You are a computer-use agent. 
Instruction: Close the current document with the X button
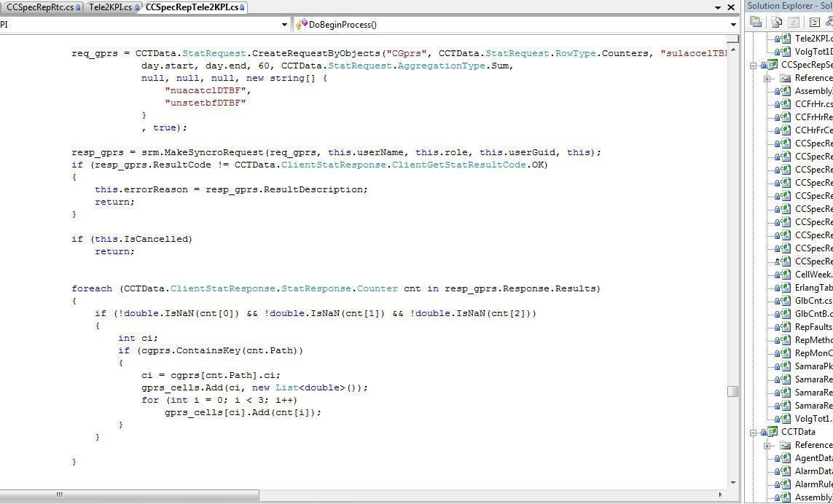click(x=731, y=7)
